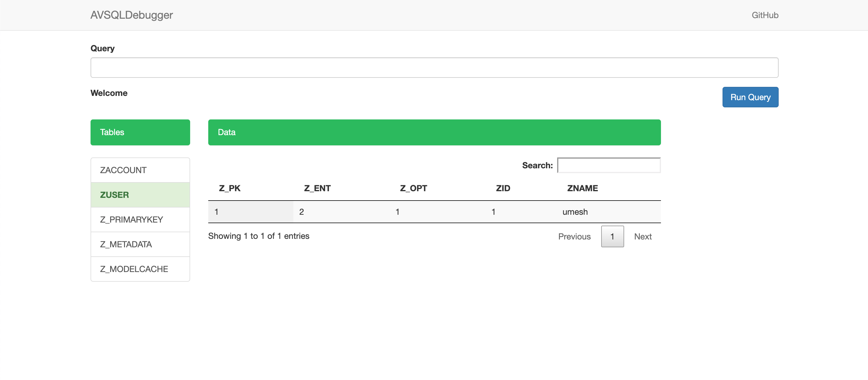Click the Tables panel header

click(140, 132)
